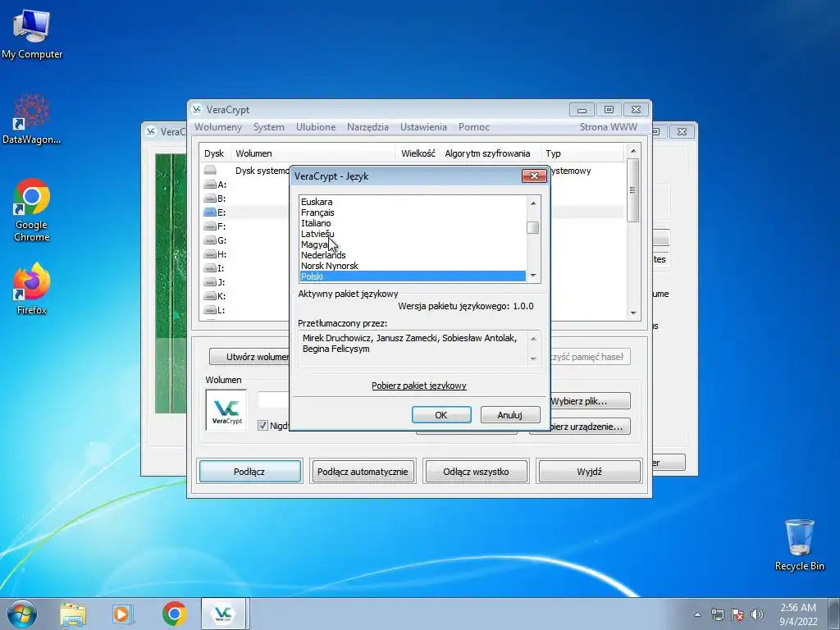Click Anuluj in language dialog
The width and height of the screenshot is (840, 630).
(510, 414)
